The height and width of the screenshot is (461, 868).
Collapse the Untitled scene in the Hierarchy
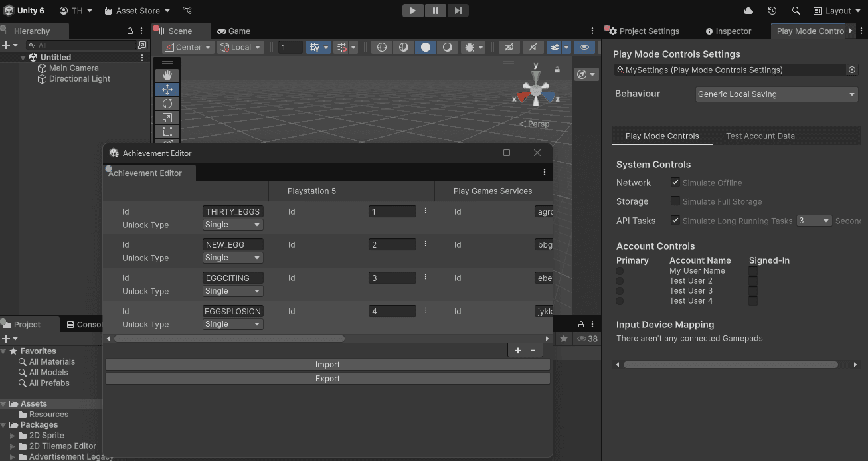[22, 57]
